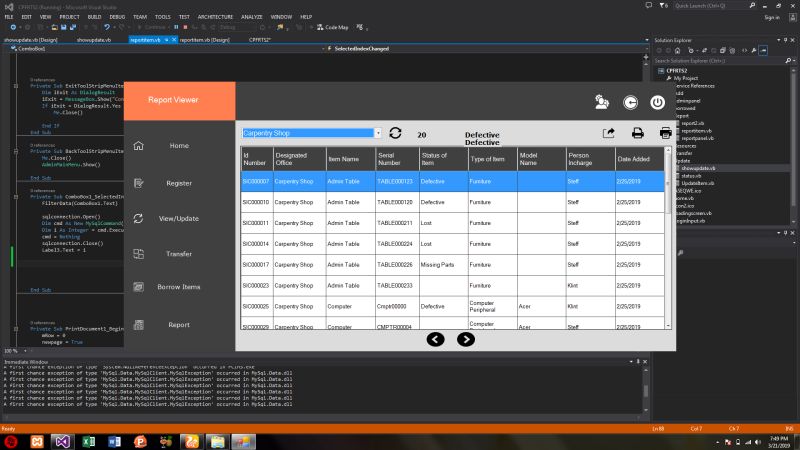Go to previous page with left arrow button

pyautogui.click(x=435, y=339)
